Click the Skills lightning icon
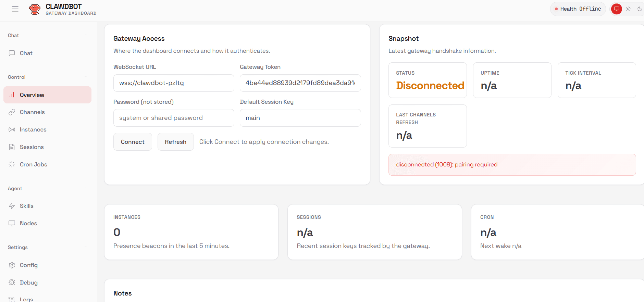 (x=12, y=206)
